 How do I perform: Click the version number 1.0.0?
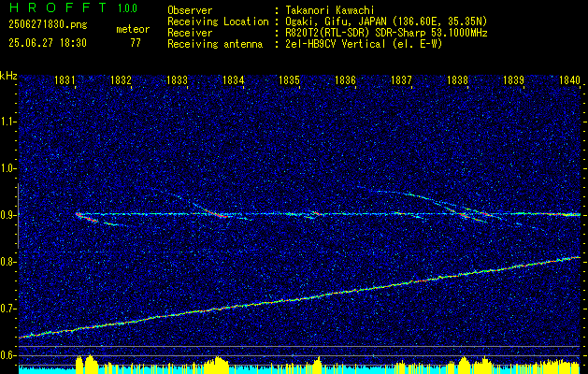[x=127, y=8]
